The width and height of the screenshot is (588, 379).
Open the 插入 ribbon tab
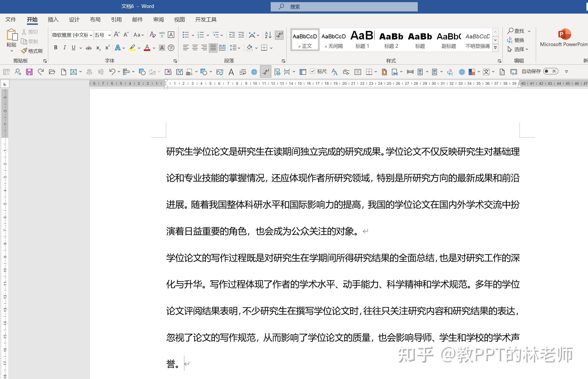click(53, 19)
